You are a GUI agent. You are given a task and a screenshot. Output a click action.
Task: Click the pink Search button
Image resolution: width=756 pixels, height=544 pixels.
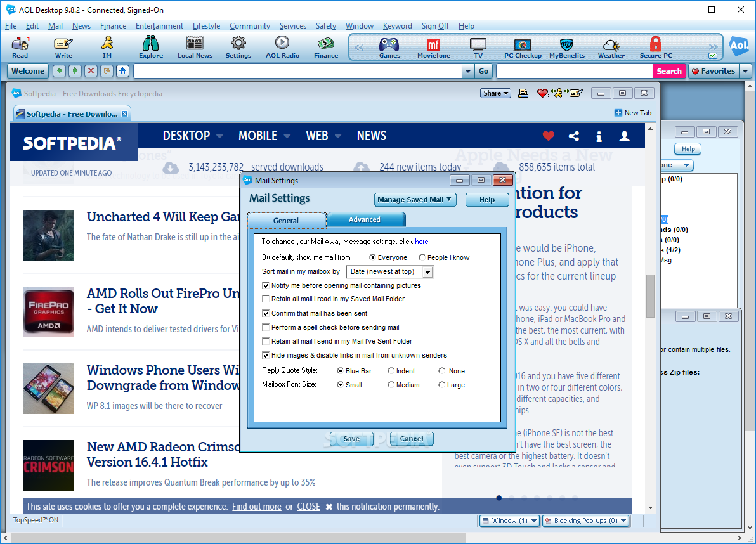(669, 71)
